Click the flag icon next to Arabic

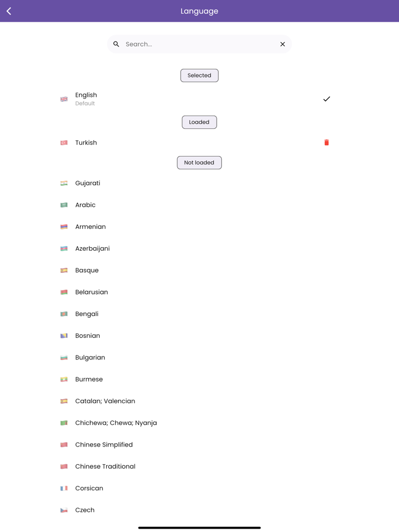pyautogui.click(x=63, y=204)
